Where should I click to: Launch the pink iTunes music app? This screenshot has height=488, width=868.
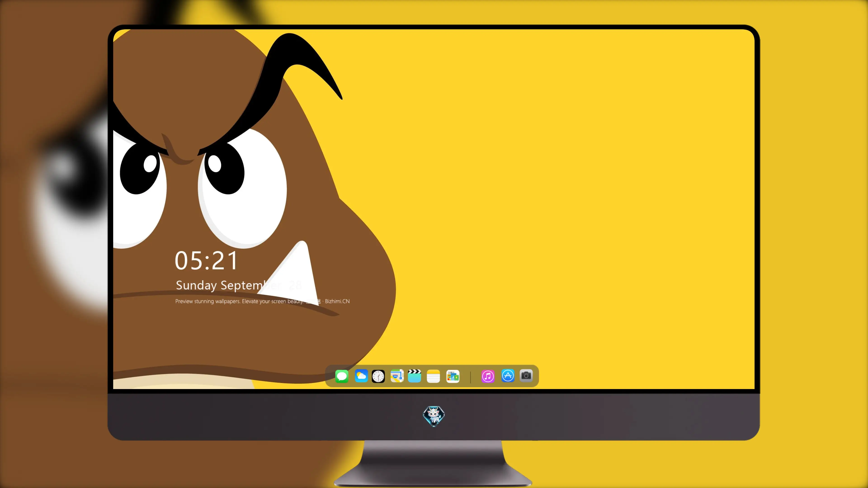pyautogui.click(x=488, y=376)
